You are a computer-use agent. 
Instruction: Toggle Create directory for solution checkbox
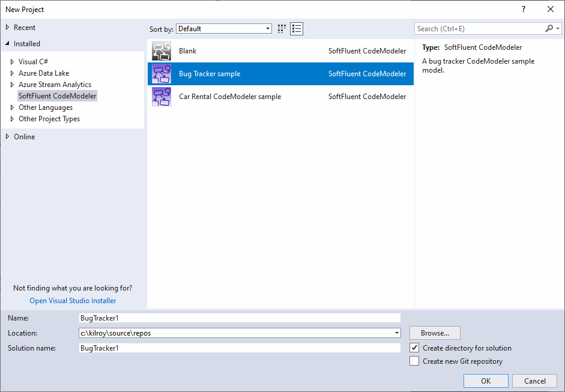(414, 348)
